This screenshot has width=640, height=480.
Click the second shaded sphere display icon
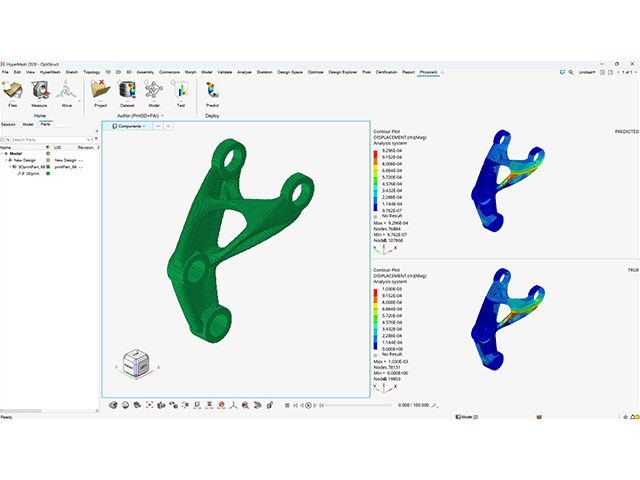[x=125, y=405]
